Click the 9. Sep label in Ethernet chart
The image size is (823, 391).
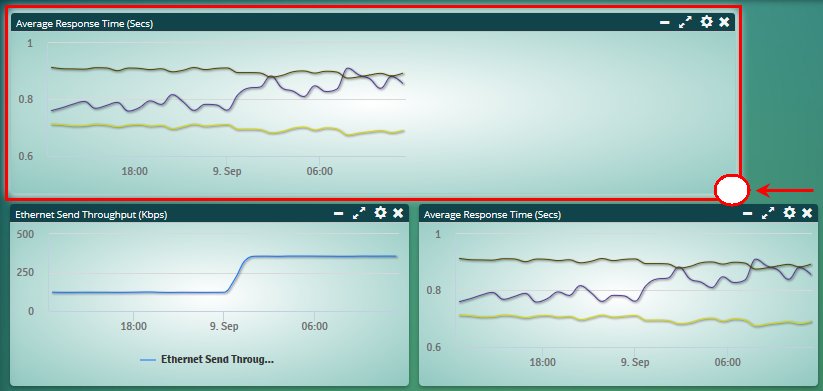pos(223,326)
